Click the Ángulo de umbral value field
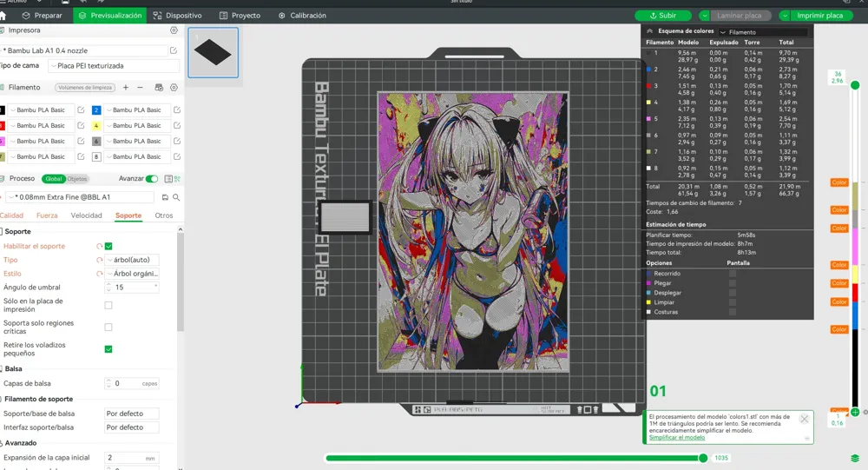 tap(132, 288)
